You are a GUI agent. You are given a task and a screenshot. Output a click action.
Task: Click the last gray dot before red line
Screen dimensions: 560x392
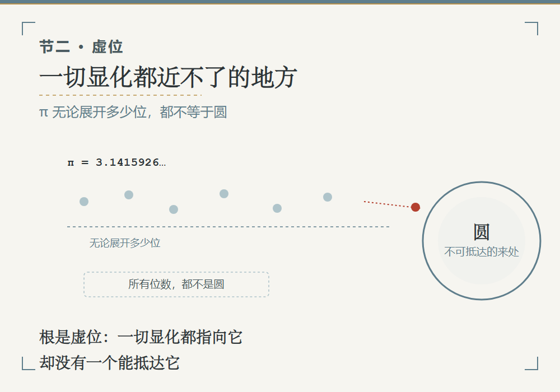click(328, 197)
